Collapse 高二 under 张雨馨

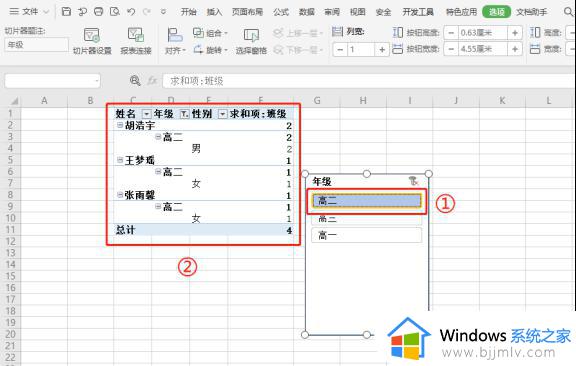point(158,206)
